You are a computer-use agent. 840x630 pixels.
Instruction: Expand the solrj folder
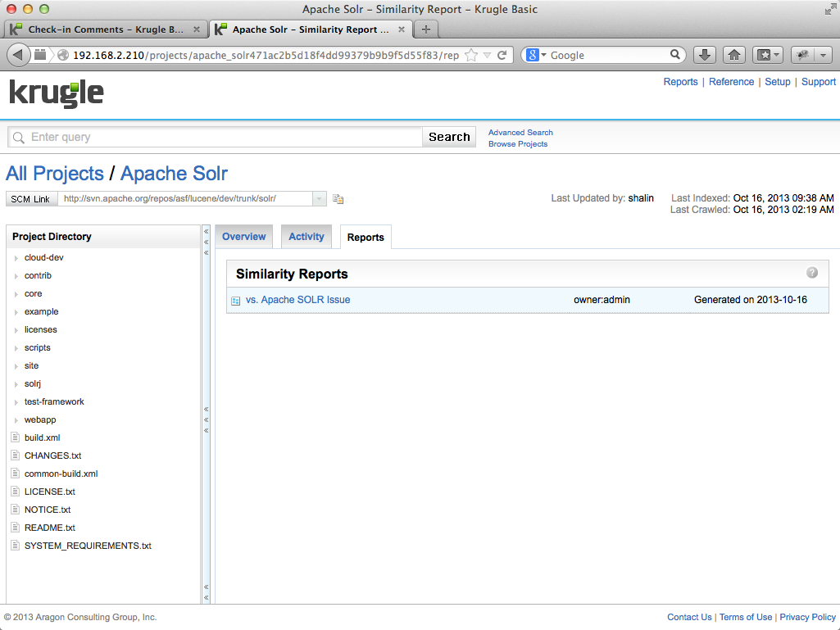[16, 384]
